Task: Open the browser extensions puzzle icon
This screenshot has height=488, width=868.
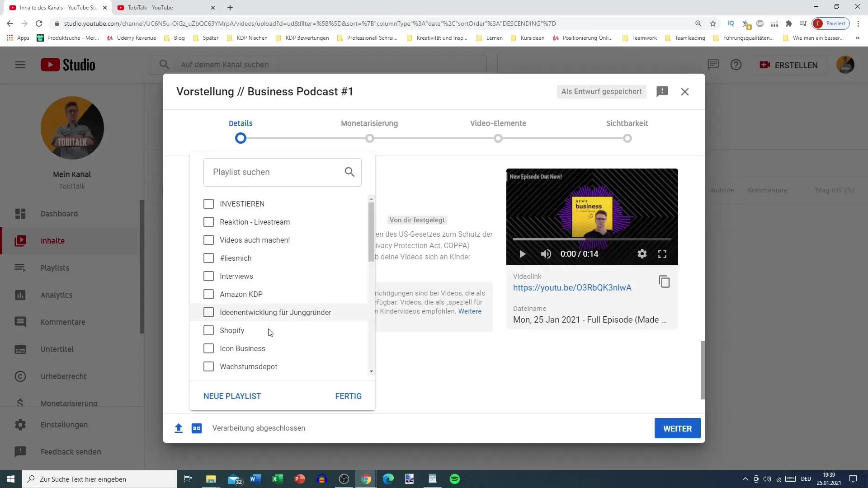Action: click(x=789, y=23)
